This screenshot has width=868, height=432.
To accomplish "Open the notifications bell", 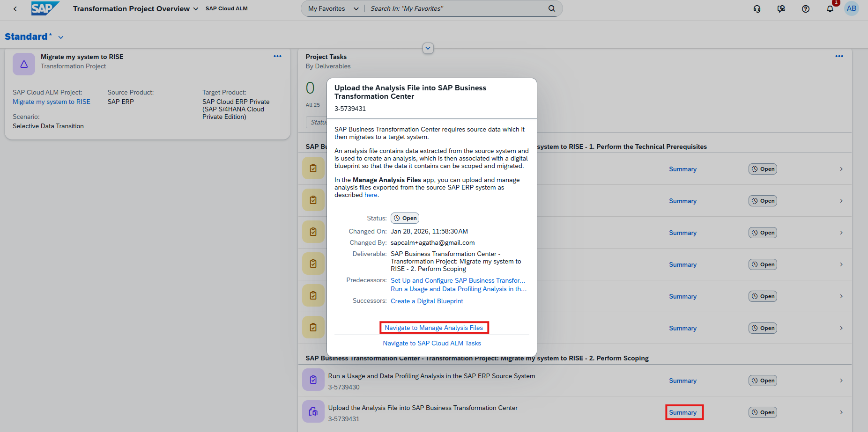I will [830, 8].
